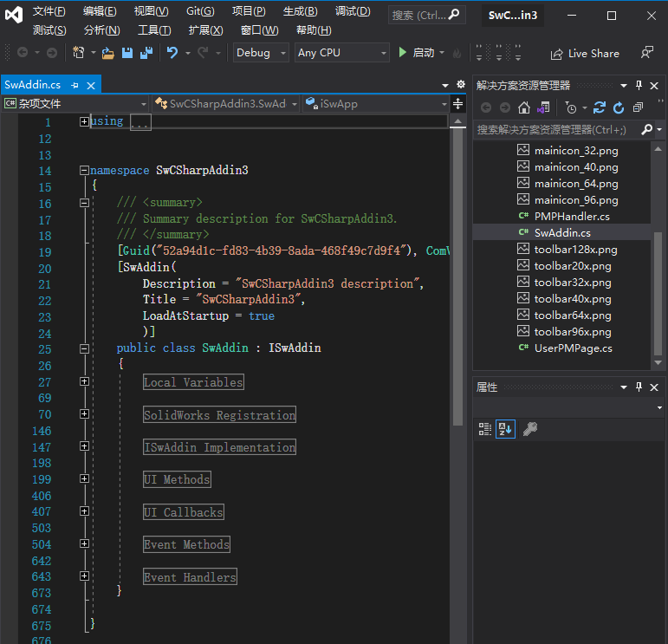668x644 pixels.
Task: Collapse the SwAddin class block
Action: 84,348
